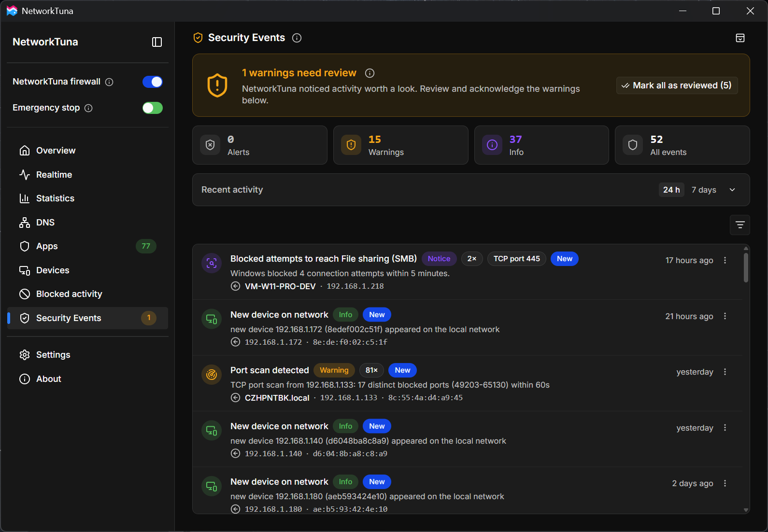This screenshot has height=532, width=768.
Task: Click the Warning tag on Port scan
Action: [334, 370]
